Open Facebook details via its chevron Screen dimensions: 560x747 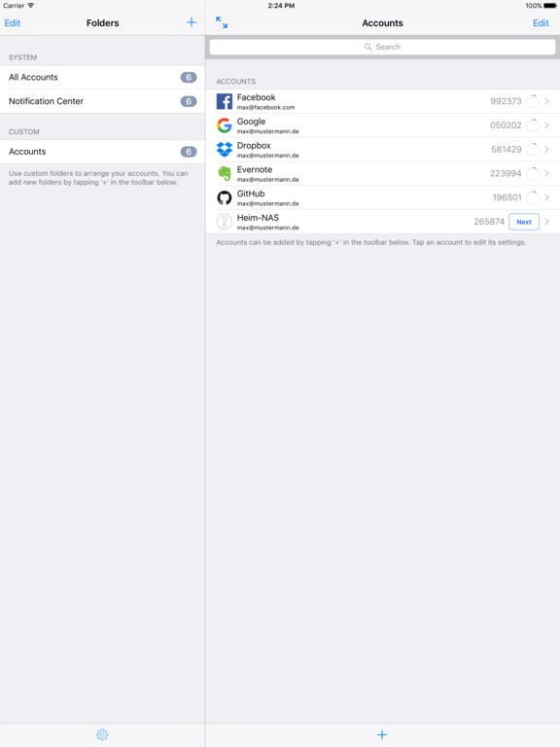click(x=546, y=101)
